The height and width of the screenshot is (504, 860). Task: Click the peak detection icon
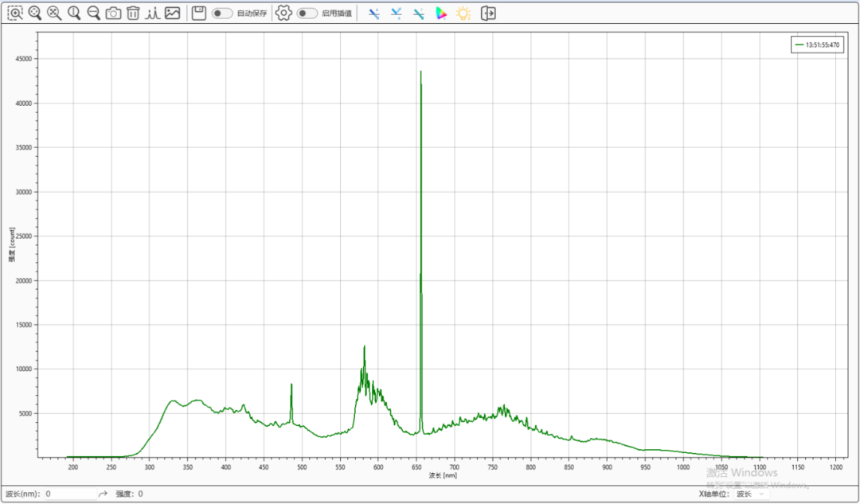152,13
